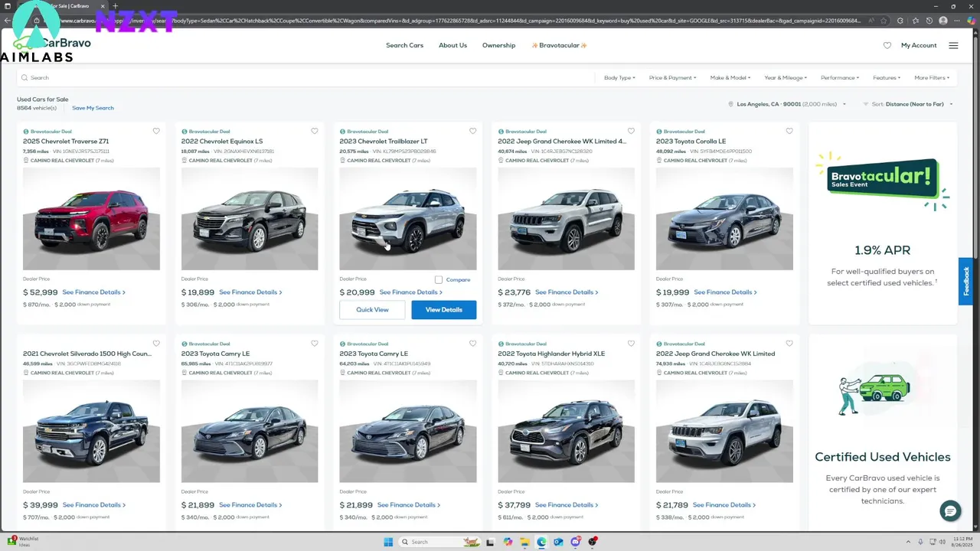Favorite the 2022 Chevrolet Equinox LS heart
The width and height of the screenshot is (980, 551).
[x=315, y=131]
